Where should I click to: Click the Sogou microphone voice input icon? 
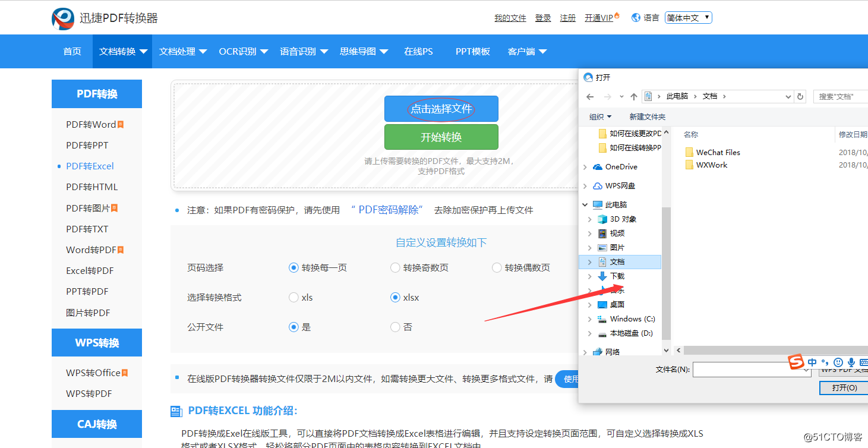coord(851,362)
